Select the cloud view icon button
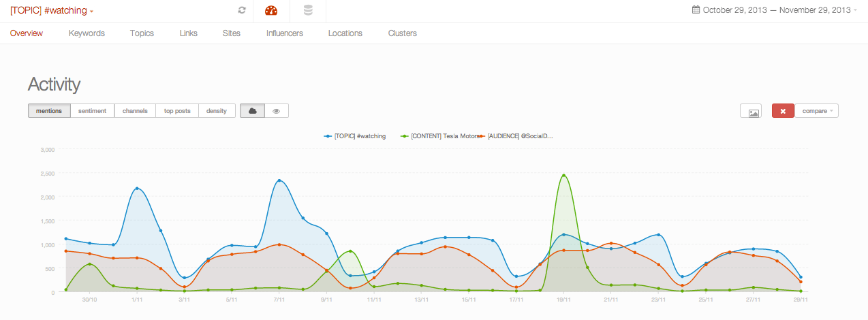 pos(252,111)
